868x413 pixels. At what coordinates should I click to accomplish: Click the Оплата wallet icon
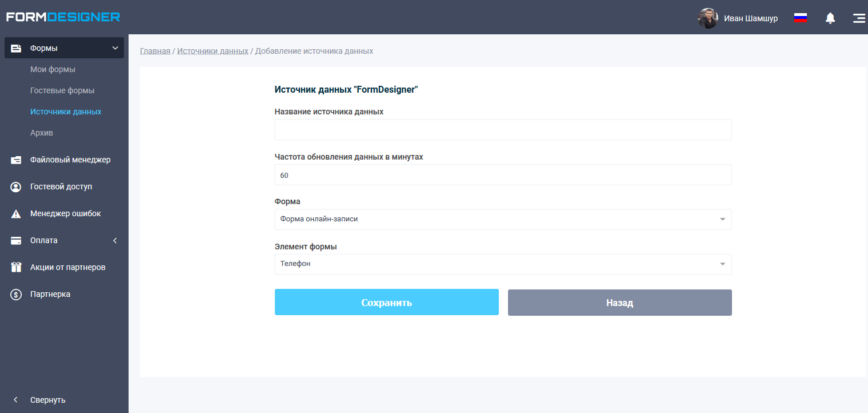coord(15,240)
